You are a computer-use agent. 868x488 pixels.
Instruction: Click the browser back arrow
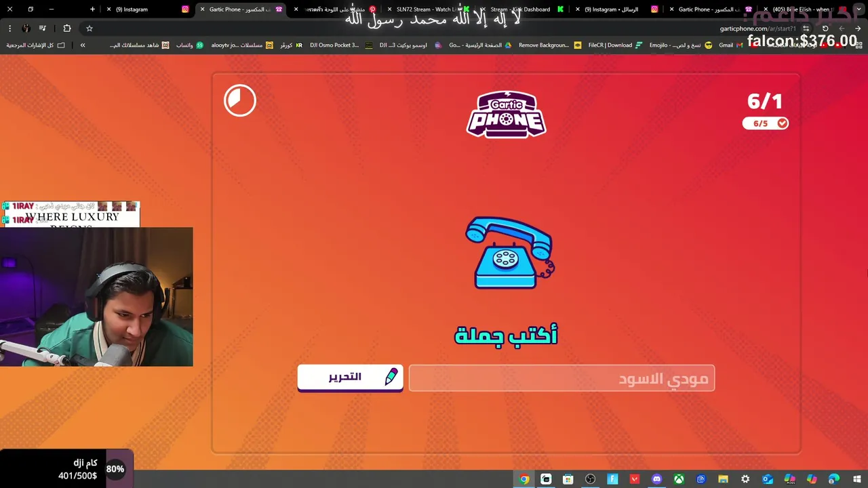858,28
